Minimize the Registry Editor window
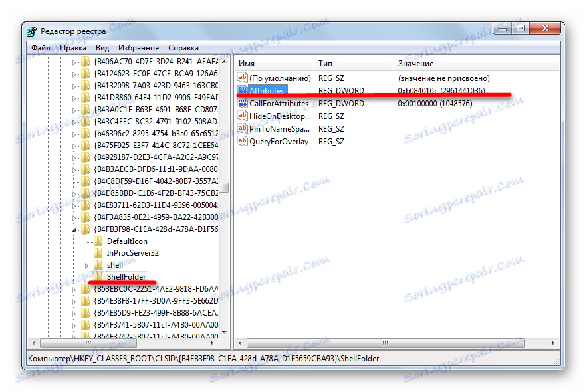 pos(503,28)
